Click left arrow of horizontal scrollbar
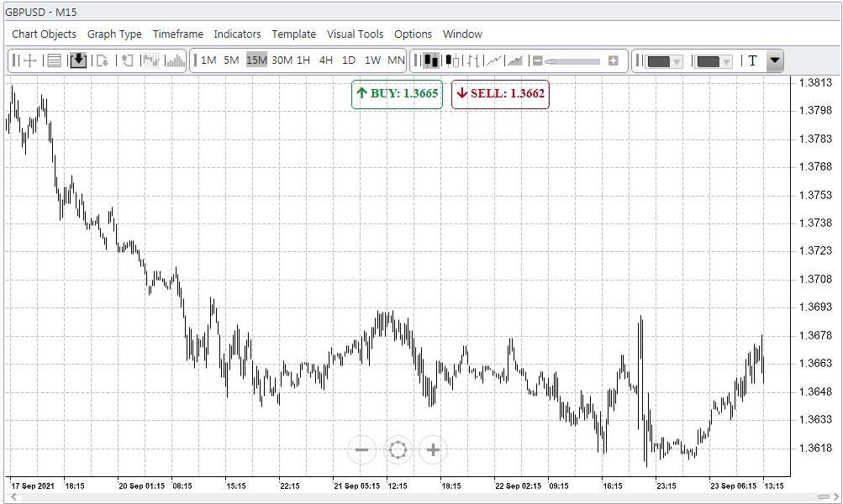 click(14, 497)
